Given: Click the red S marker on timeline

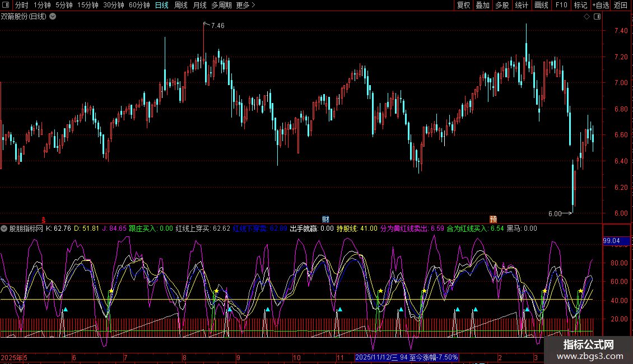Looking at the screenshot, I should click(x=44, y=220).
